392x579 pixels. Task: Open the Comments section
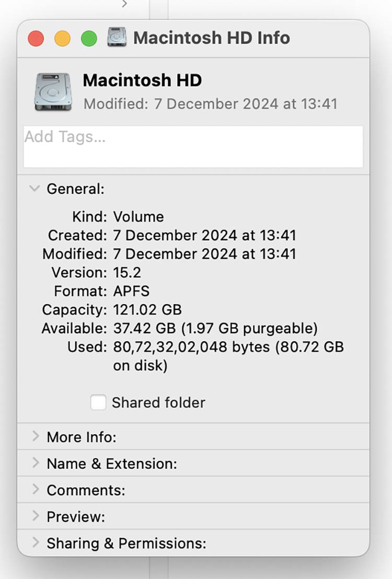pos(34,490)
